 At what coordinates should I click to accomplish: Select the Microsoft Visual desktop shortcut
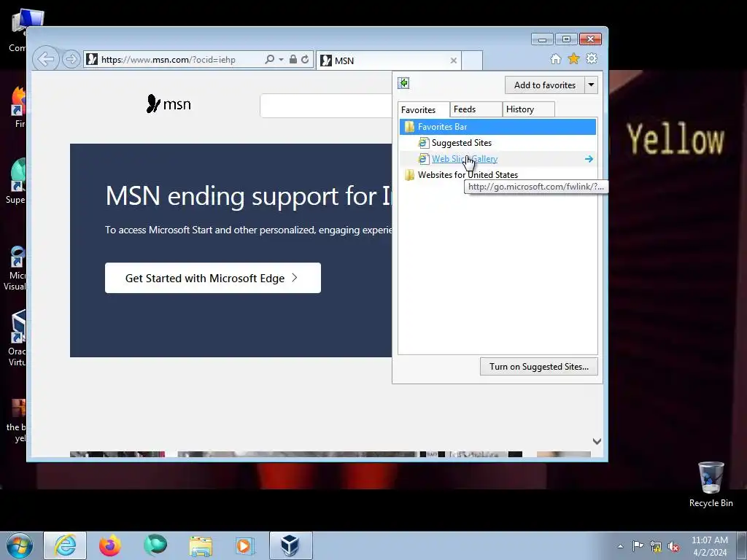click(15, 268)
